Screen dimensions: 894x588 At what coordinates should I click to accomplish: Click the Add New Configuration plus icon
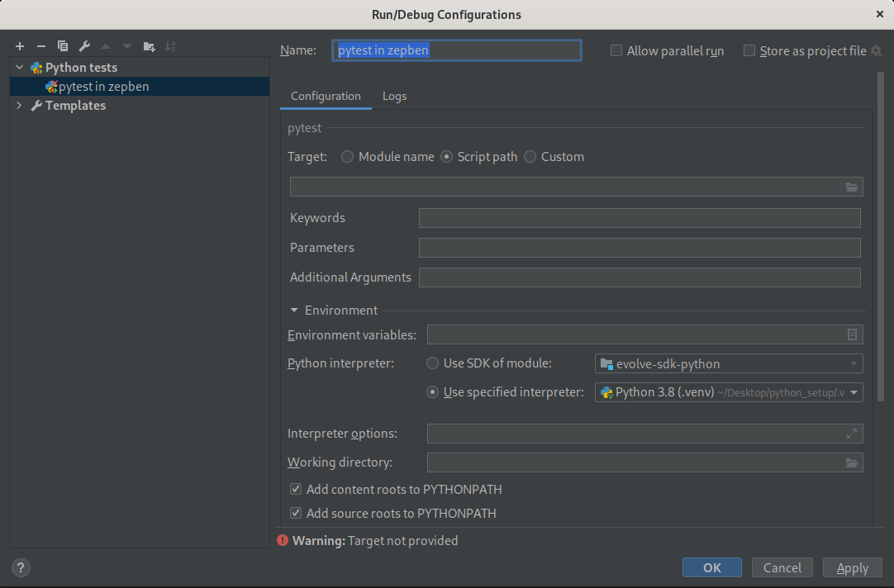coord(20,46)
